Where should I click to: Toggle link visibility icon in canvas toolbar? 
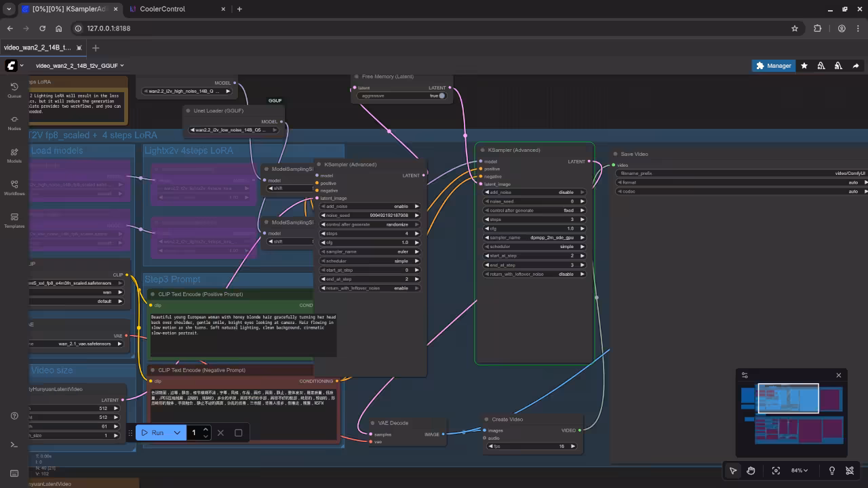(850, 470)
